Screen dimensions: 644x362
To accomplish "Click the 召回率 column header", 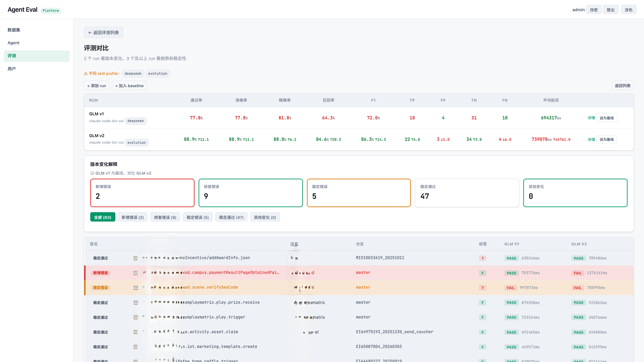I will [x=328, y=100].
